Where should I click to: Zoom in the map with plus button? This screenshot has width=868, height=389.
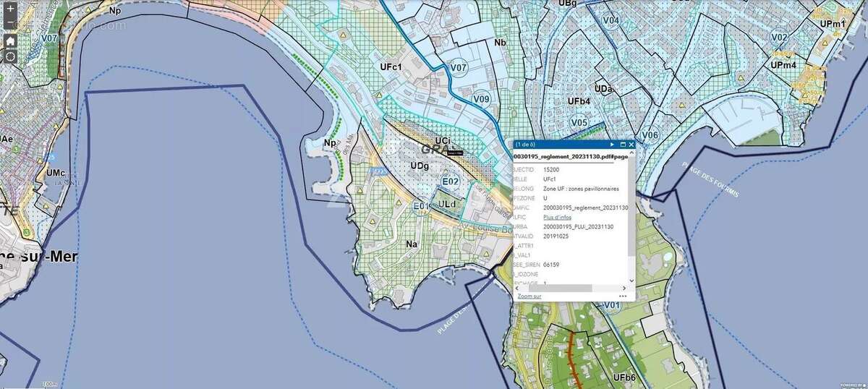(x=11, y=9)
